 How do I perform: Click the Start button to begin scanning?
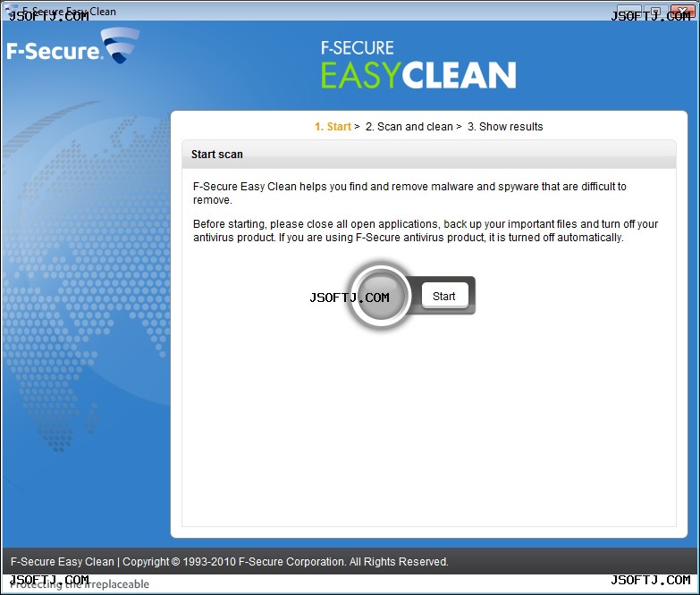pyautogui.click(x=444, y=297)
